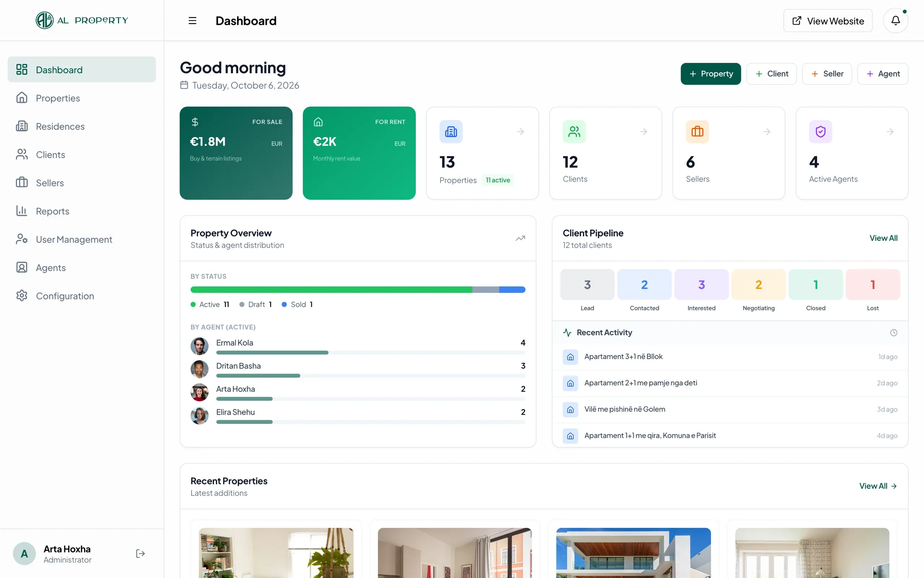924x578 pixels.
Task: Click the add Seller button
Action: [x=826, y=73]
